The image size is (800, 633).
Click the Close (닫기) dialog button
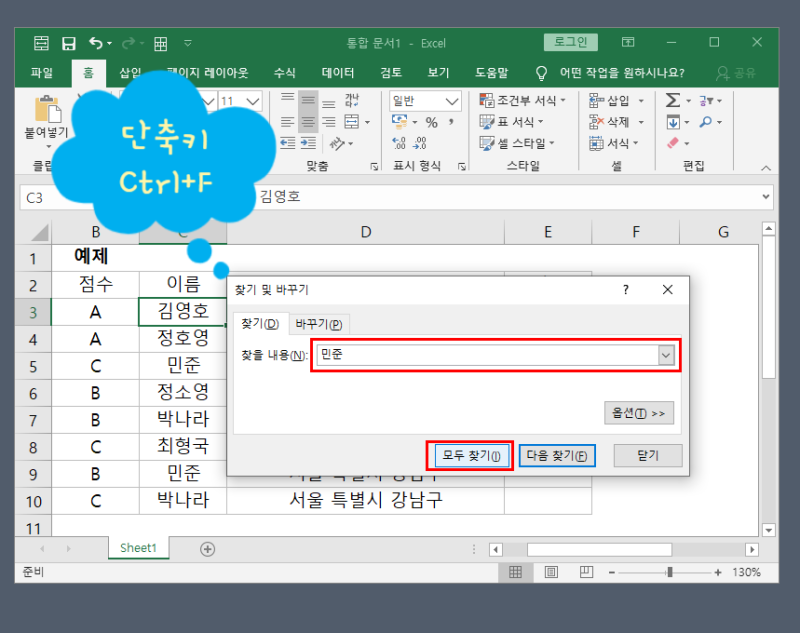point(648,455)
